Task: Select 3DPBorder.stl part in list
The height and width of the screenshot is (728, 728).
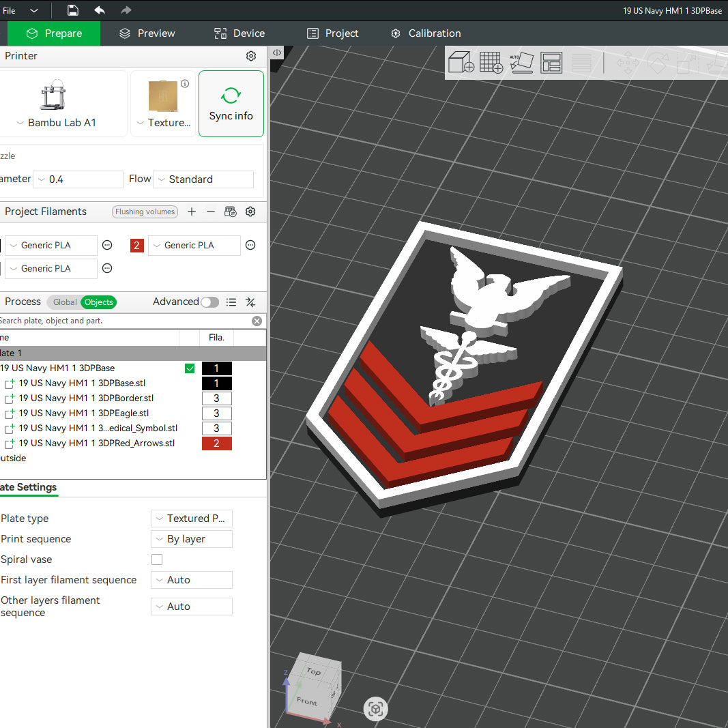Action: [x=87, y=398]
